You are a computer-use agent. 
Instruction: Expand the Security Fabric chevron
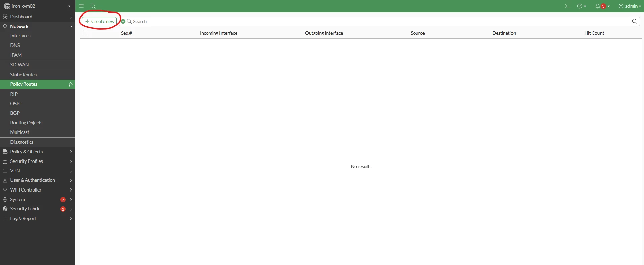(71, 209)
